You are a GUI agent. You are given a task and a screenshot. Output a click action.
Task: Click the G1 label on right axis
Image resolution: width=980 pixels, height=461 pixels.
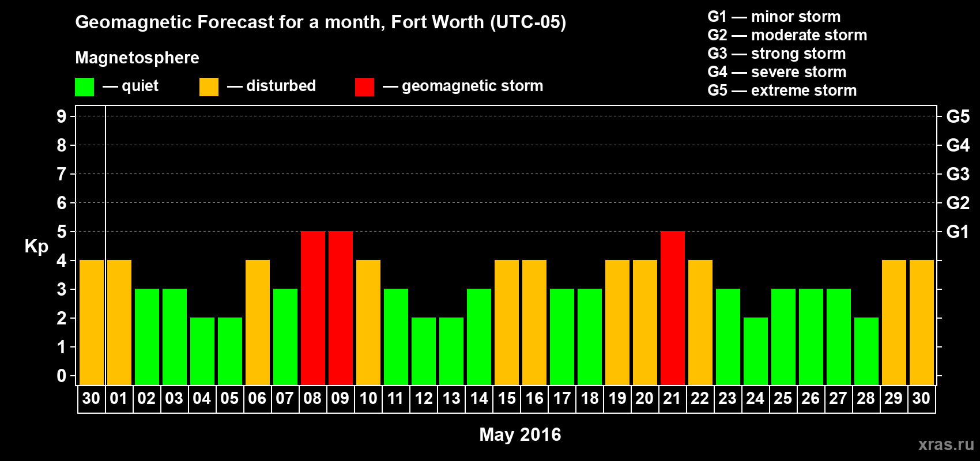click(x=958, y=232)
